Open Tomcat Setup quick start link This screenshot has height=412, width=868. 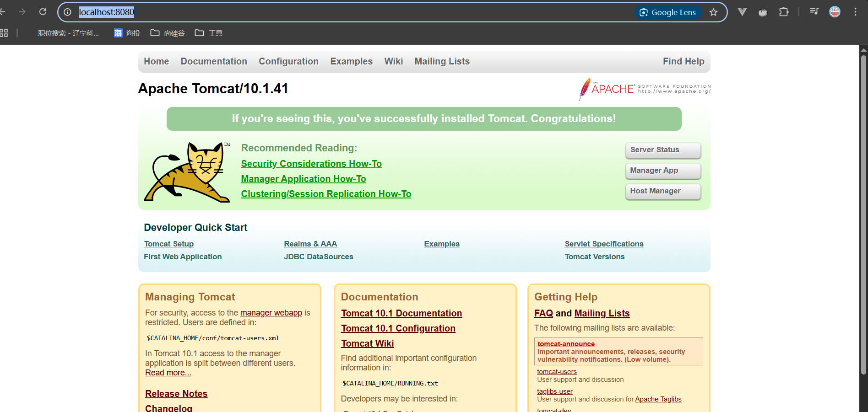tap(168, 244)
